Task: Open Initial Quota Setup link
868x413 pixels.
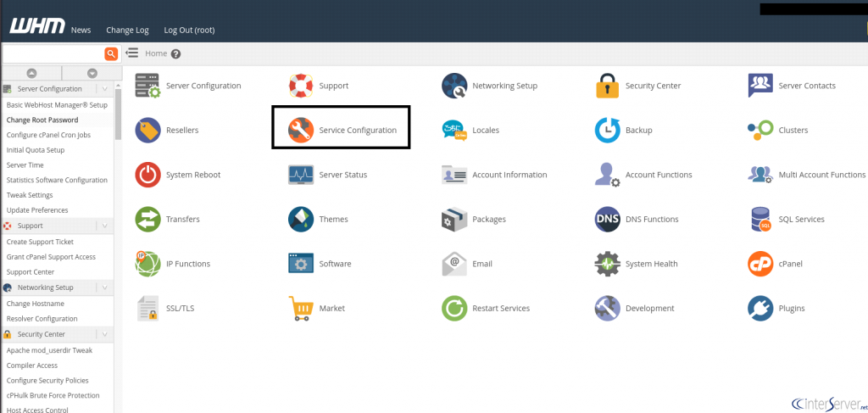Action: tap(36, 150)
